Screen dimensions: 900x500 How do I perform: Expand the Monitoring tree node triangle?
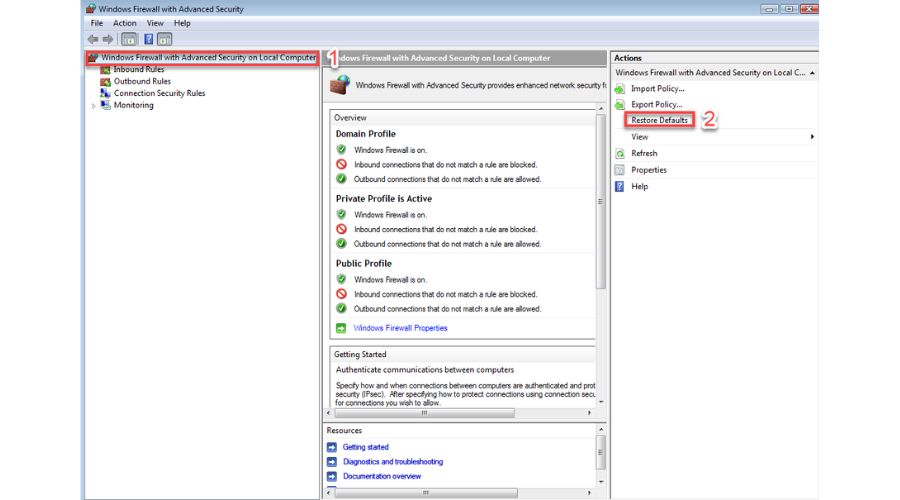[x=94, y=106]
